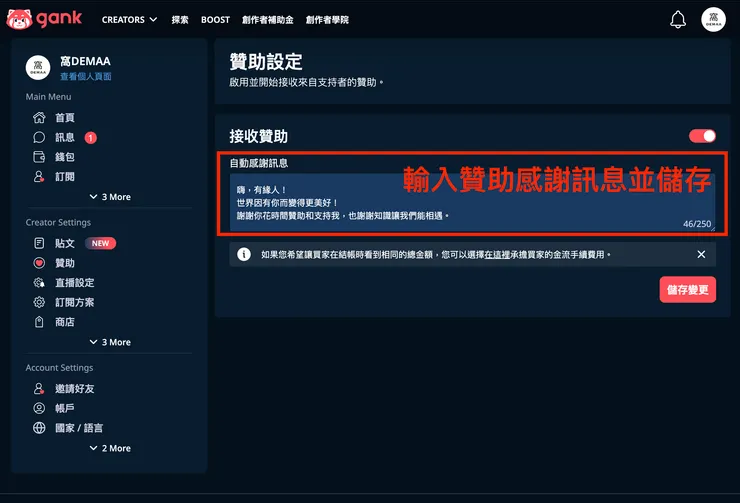Expand 3 More under Main Menu
The height and width of the screenshot is (503, 740).
pyautogui.click(x=110, y=197)
